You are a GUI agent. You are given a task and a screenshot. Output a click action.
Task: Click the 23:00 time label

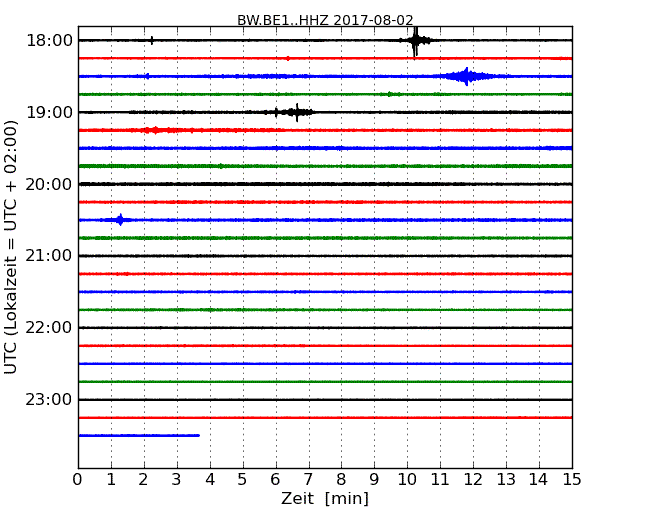(49, 400)
